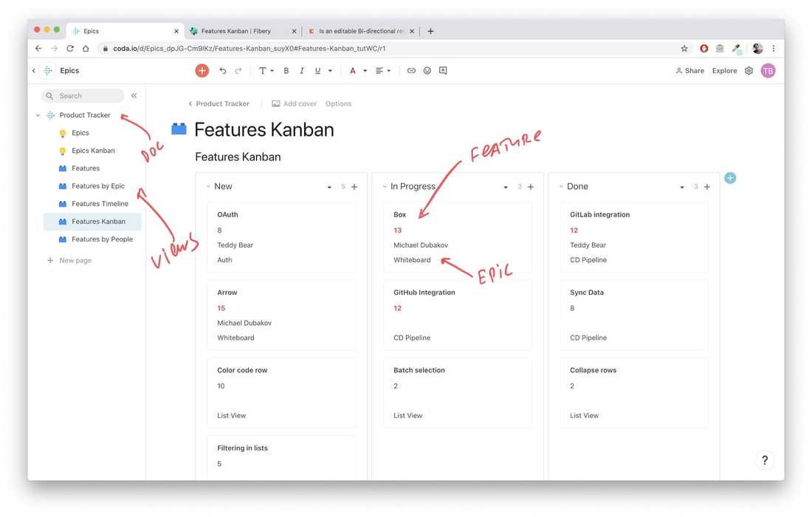Click the Undo arrow icon
Screen dimensions: 812x517
tap(223, 70)
